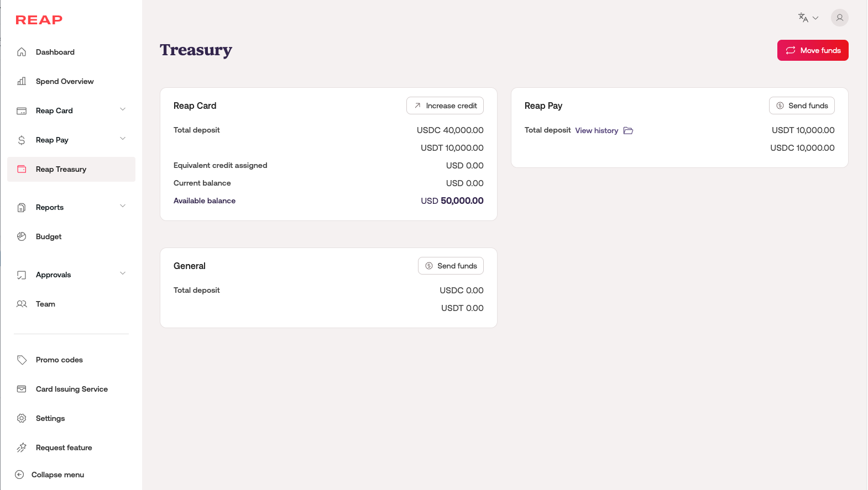Expand the Reap Pay sidebar chevron
Viewport: 868px width, 490px height.
pyautogui.click(x=123, y=139)
